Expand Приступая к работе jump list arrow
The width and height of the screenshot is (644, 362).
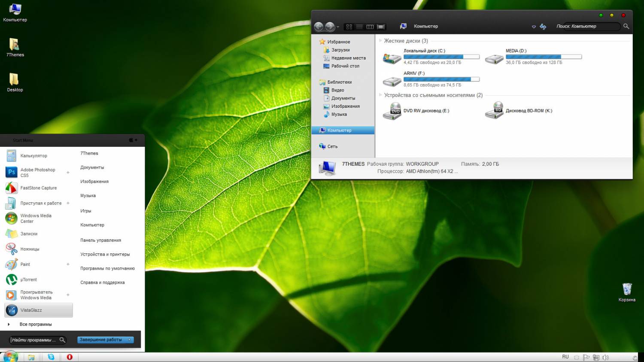pos(68,203)
